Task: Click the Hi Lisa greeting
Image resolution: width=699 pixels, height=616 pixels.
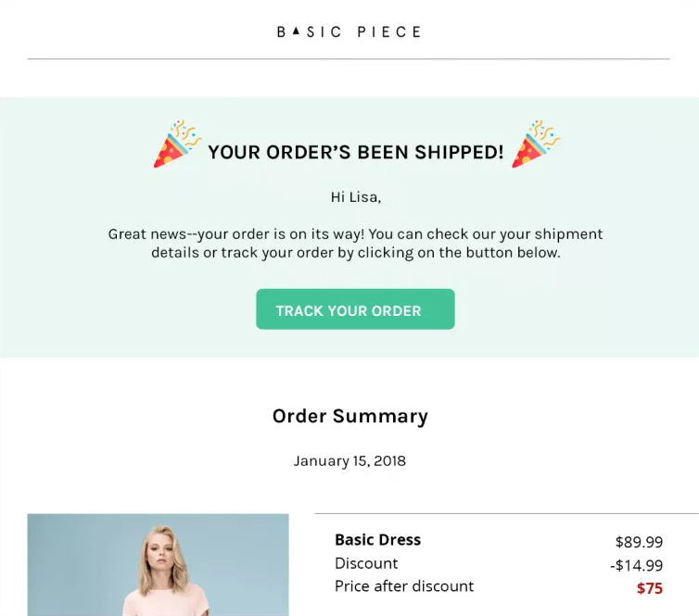Action: [356, 196]
